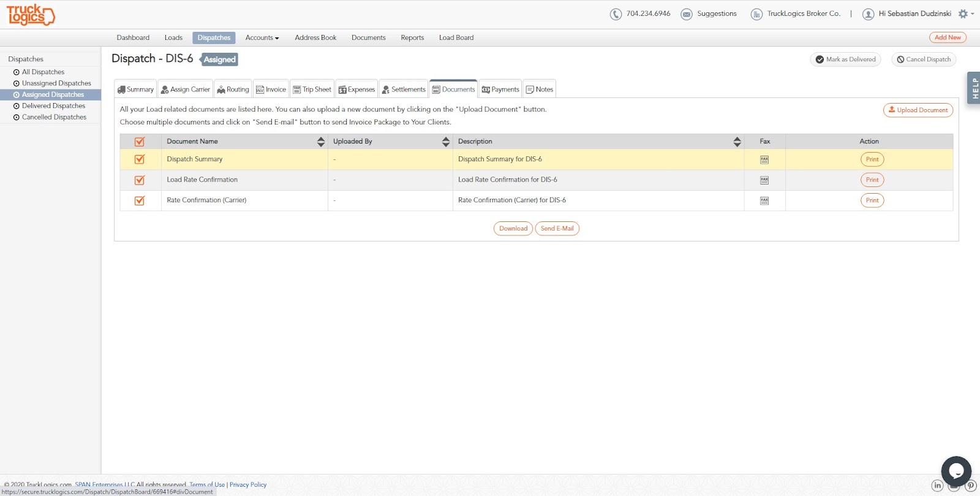
Task: Print the Load Rate Confirmation document
Action: (872, 180)
